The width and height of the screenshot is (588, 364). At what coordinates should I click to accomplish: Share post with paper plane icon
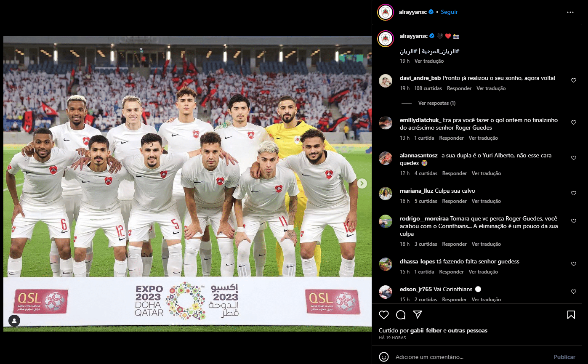click(x=418, y=315)
